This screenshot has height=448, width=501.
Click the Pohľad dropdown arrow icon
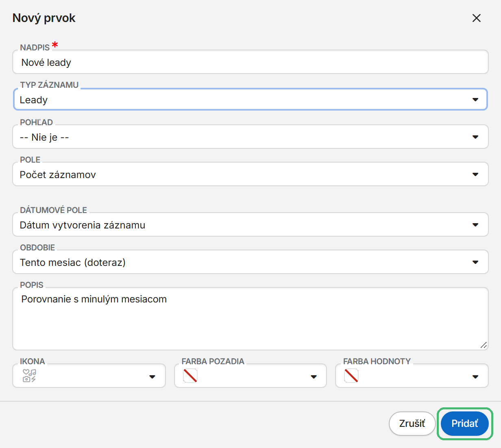[475, 137]
